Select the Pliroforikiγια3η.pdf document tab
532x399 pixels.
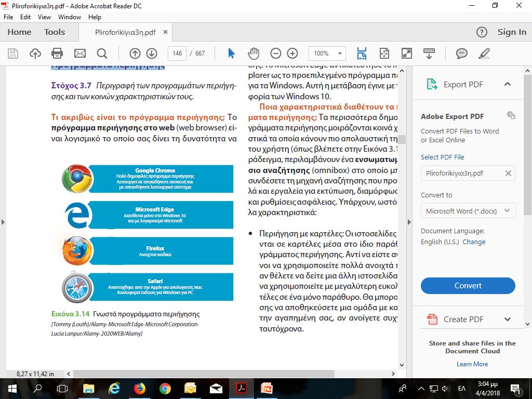(x=126, y=33)
